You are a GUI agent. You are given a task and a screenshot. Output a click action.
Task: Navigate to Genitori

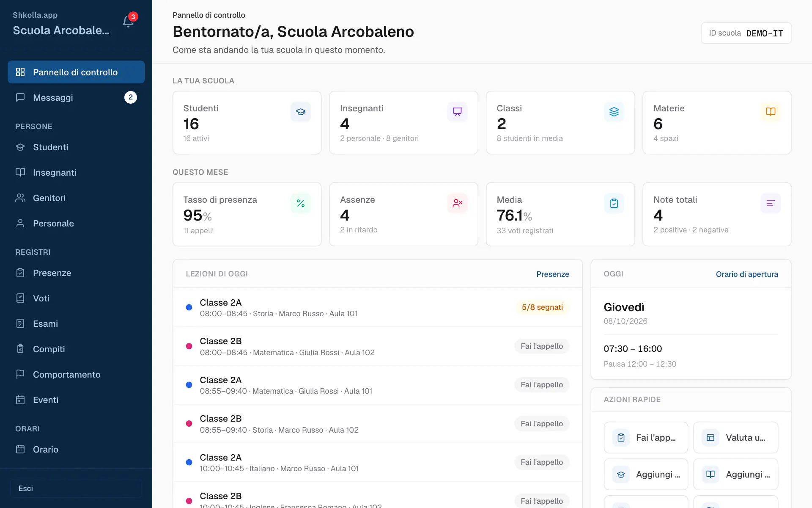pyautogui.click(x=76, y=198)
